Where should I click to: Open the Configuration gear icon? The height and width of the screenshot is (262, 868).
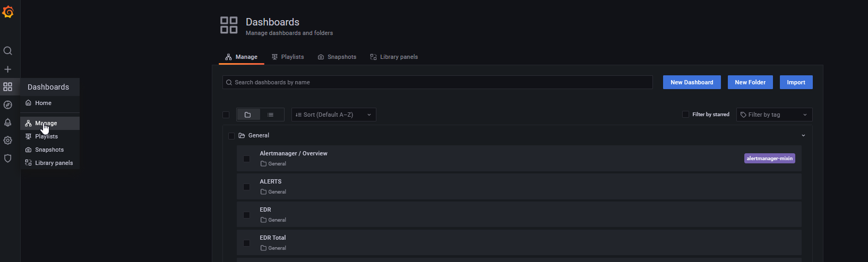click(8, 141)
